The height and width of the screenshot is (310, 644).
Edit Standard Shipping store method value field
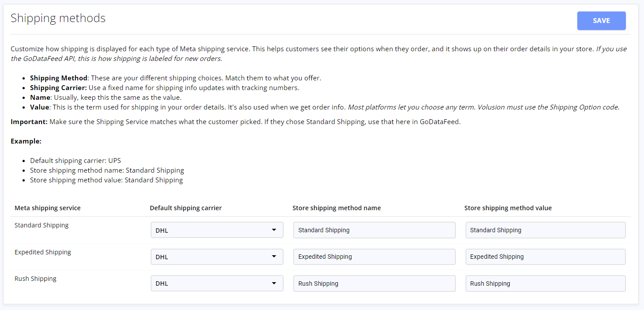pos(546,230)
